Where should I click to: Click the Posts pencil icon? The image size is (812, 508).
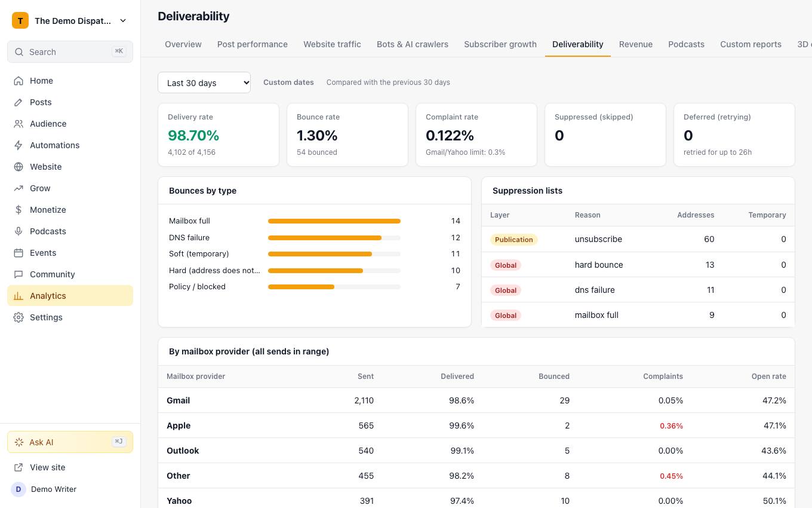tap(19, 102)
